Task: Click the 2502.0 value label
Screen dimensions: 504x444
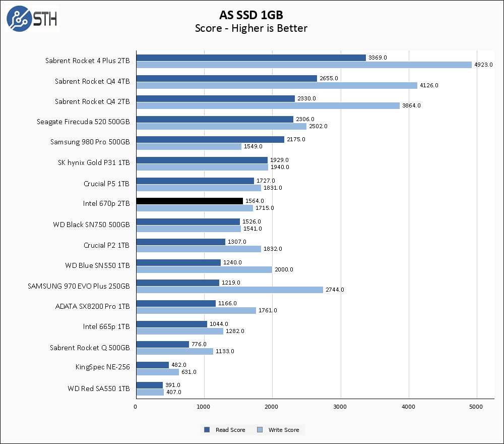Action: [318, 127]
